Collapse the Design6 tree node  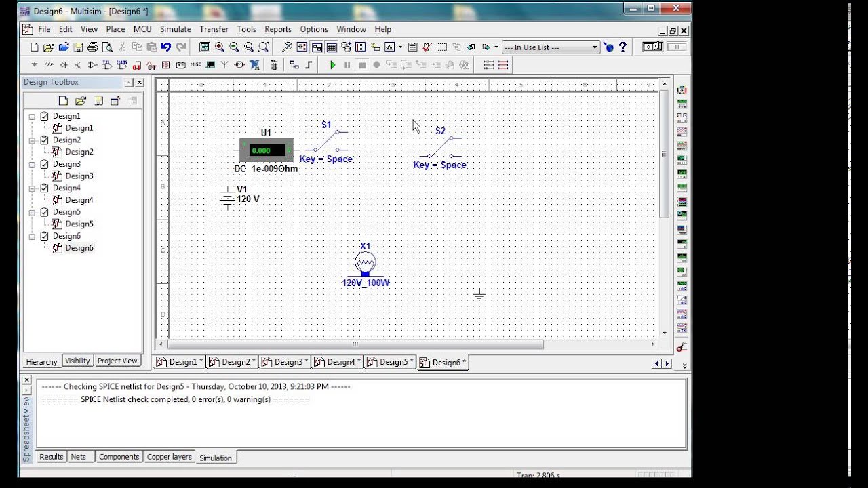click(32, 236)
